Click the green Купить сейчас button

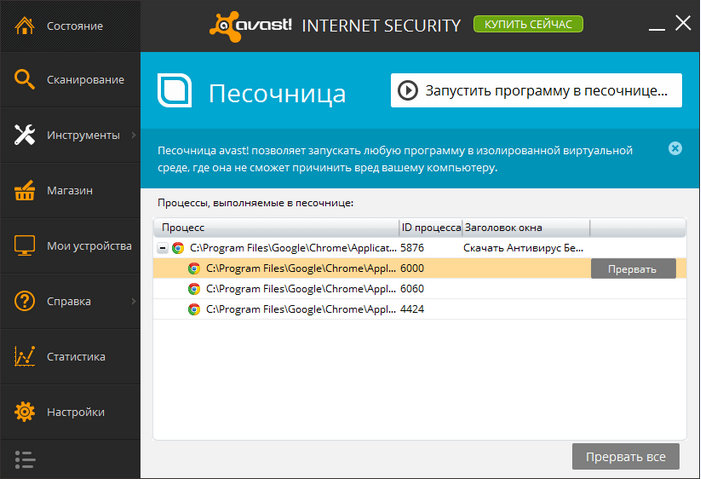(x=528, y=24)
